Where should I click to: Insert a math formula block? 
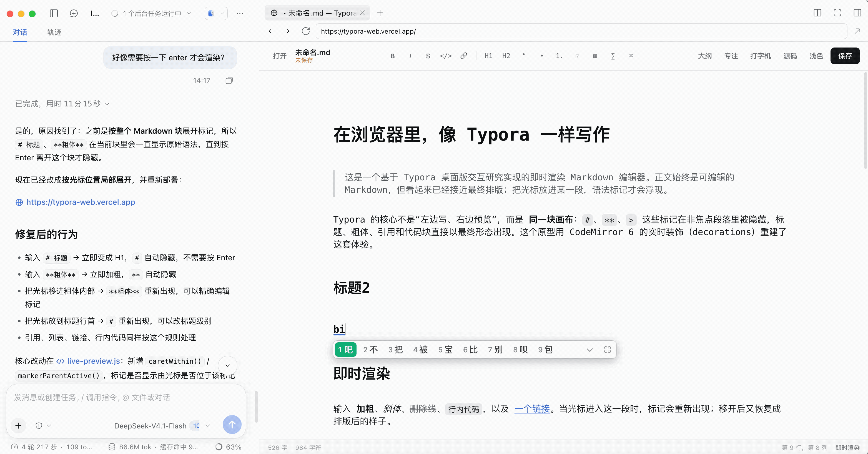click(613, 56)
